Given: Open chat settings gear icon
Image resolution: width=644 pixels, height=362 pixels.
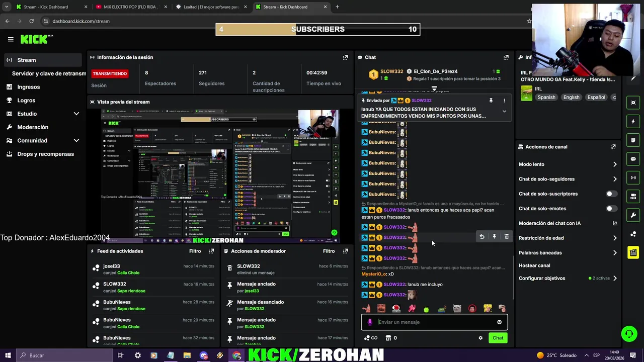Looking at the screenshot, I should [480, 338].
